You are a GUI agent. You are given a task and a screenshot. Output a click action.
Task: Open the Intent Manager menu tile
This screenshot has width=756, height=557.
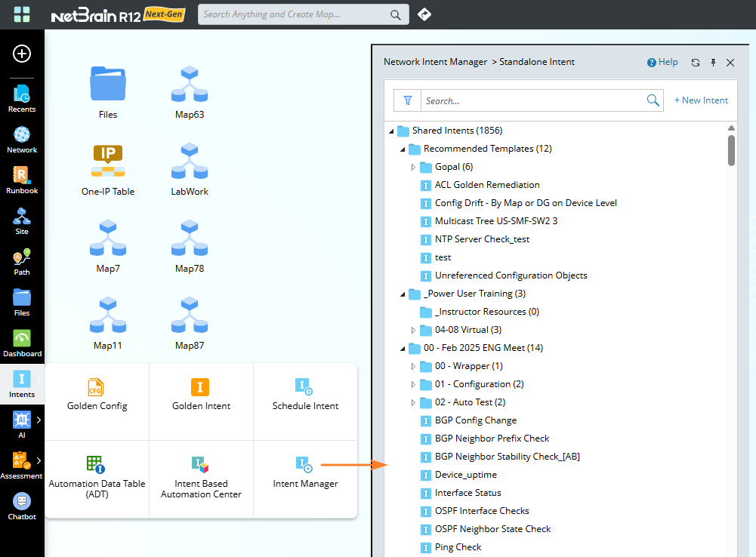click(305, 472)
